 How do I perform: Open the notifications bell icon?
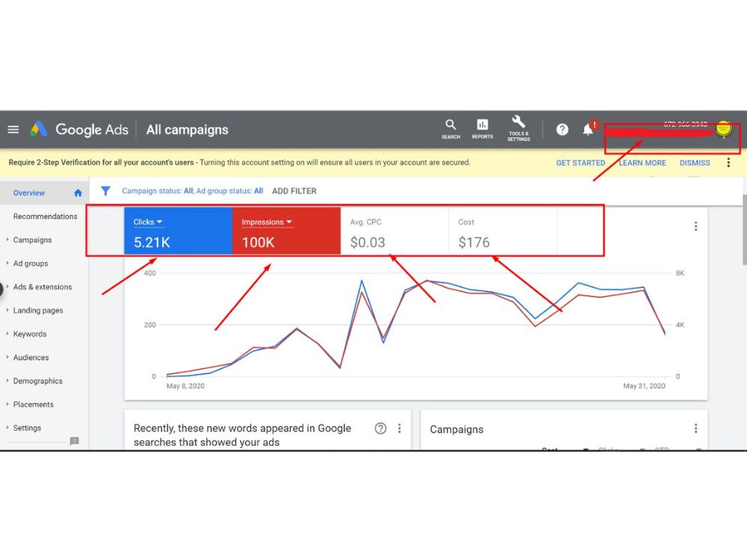(x=588, y=129)
